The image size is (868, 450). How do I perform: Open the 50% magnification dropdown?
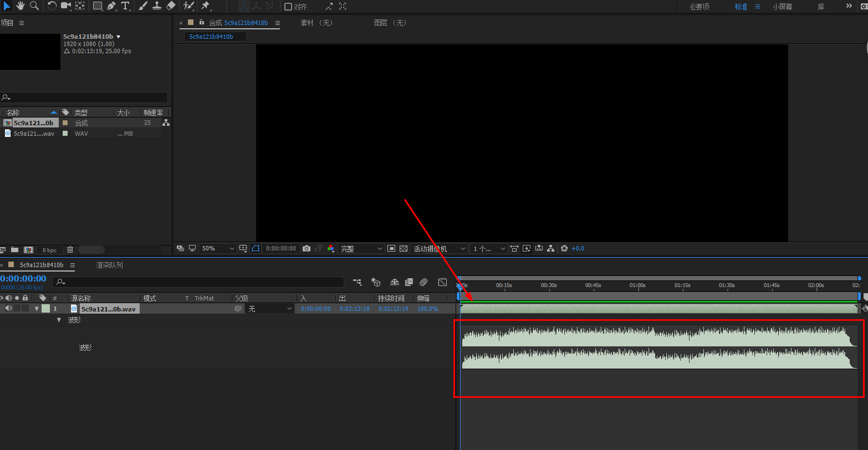pyautogui.click(x=217, y=249)
